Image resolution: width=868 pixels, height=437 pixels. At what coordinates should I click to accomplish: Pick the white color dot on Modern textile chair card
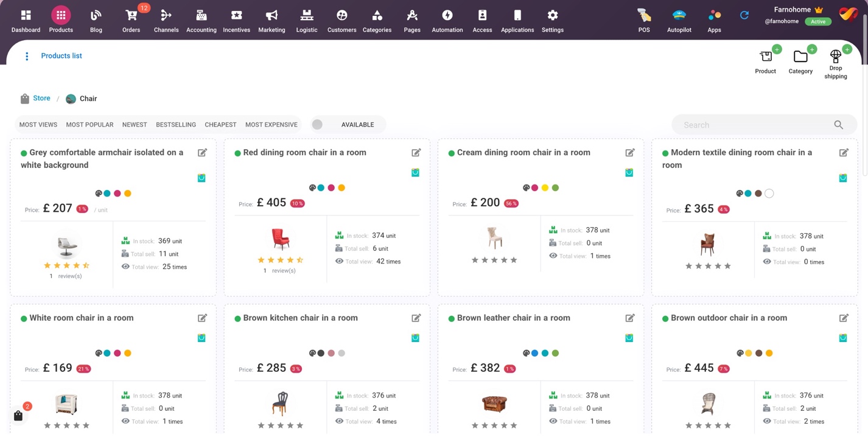click(x=769, y=194)
